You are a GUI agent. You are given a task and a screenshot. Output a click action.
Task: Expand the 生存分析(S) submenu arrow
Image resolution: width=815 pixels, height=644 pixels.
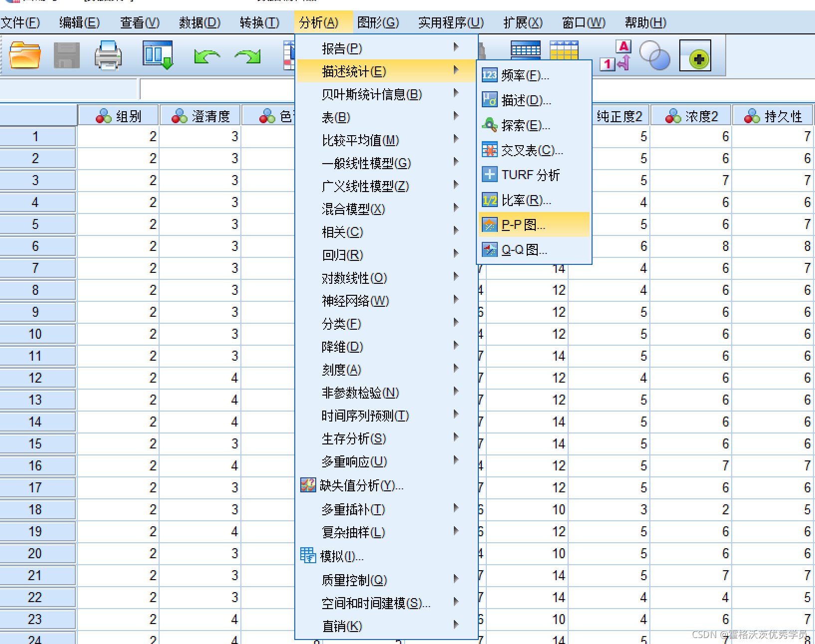pos(456,437)
